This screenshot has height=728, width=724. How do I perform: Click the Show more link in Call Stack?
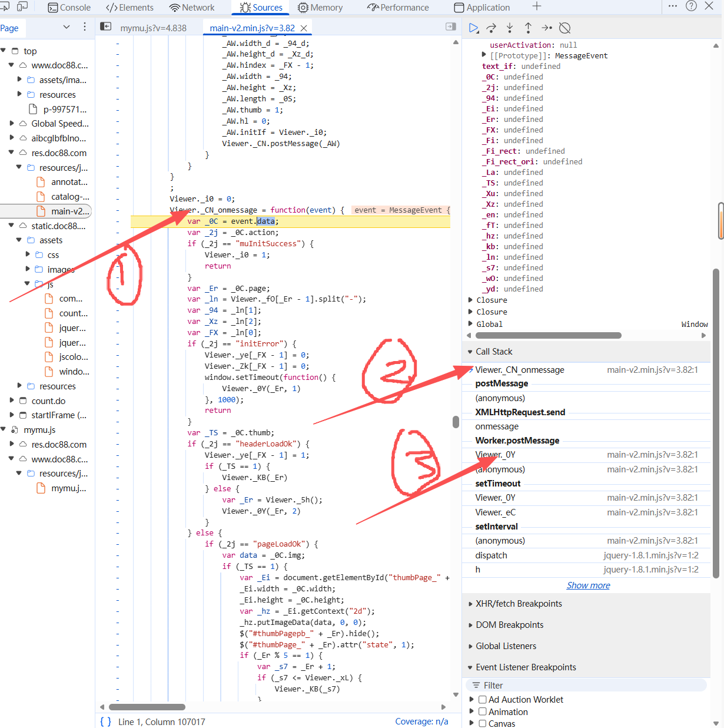[588, 585]
